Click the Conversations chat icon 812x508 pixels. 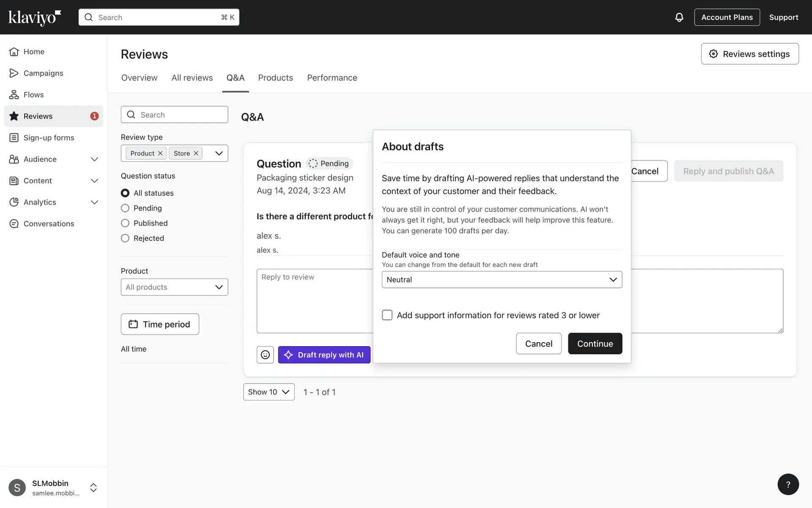pos(14,224)
